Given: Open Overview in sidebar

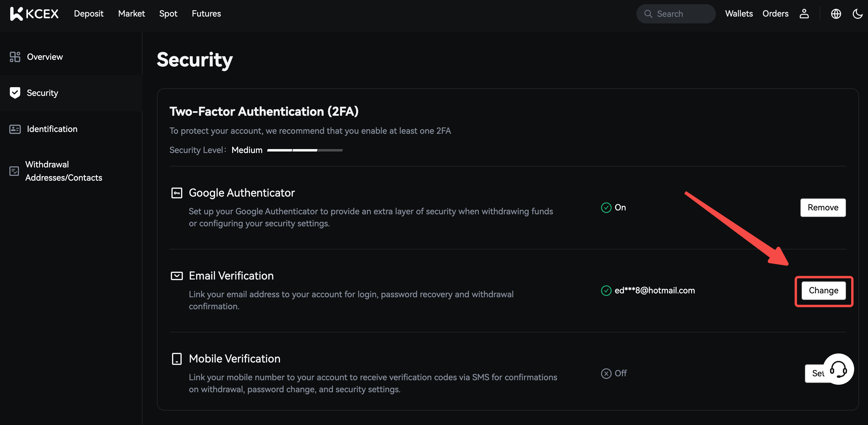Looking at the screenshot, I should point(45,57).
